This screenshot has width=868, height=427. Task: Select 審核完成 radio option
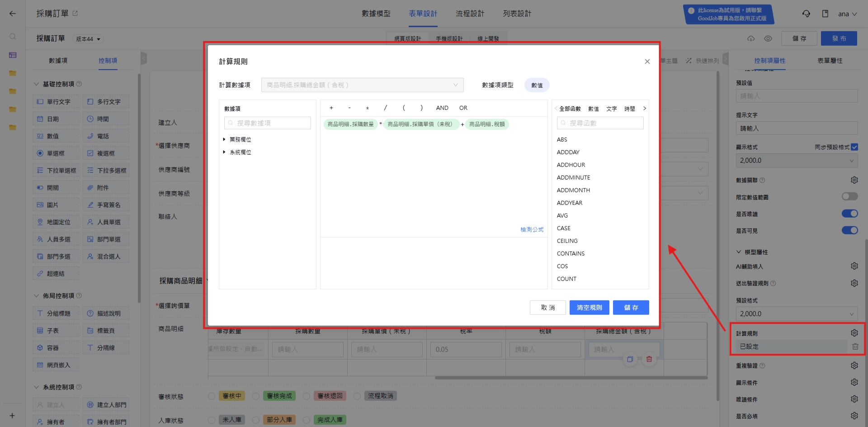pos(256,396)
